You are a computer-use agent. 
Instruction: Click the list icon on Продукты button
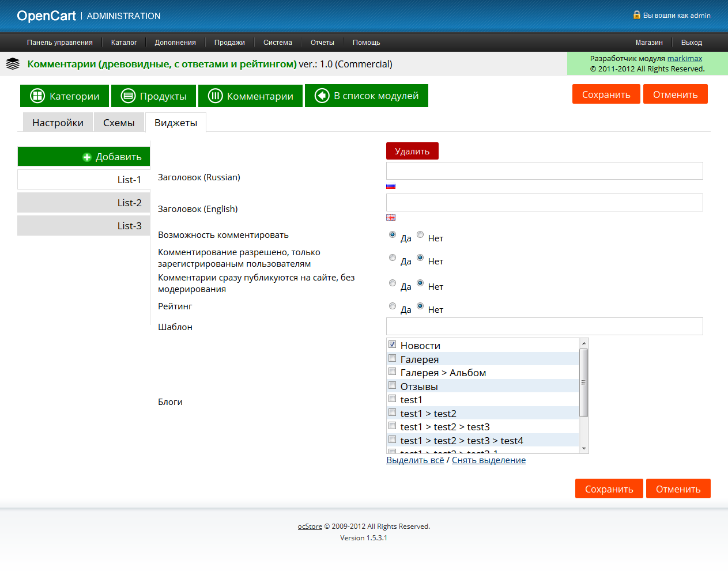tap(128, 96)
